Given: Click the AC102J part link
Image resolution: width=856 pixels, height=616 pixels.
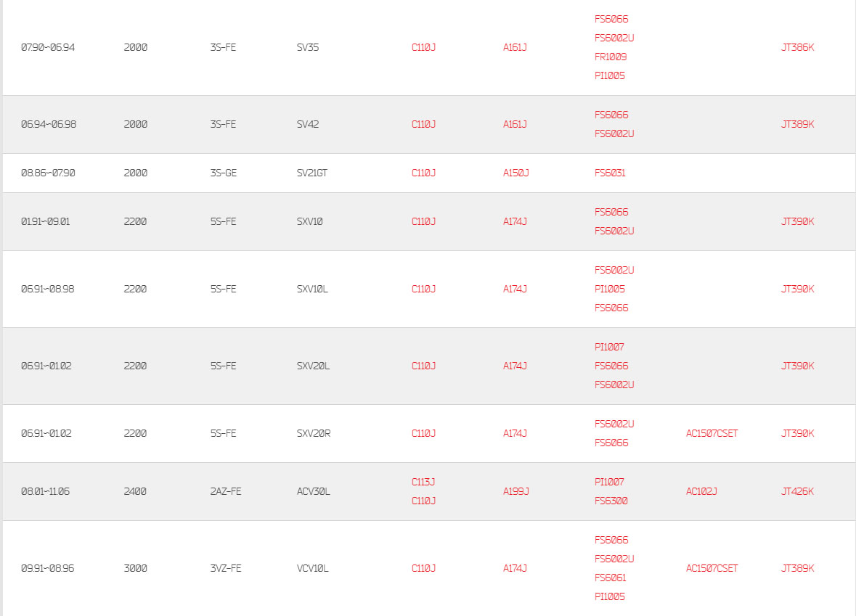Looking at the screenshot, I should [x=701, y=491].
